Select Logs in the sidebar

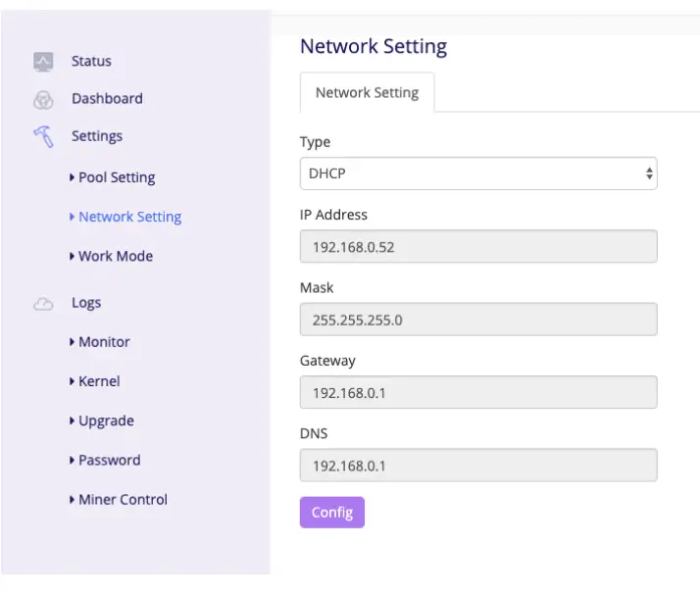tap(86, 303)
